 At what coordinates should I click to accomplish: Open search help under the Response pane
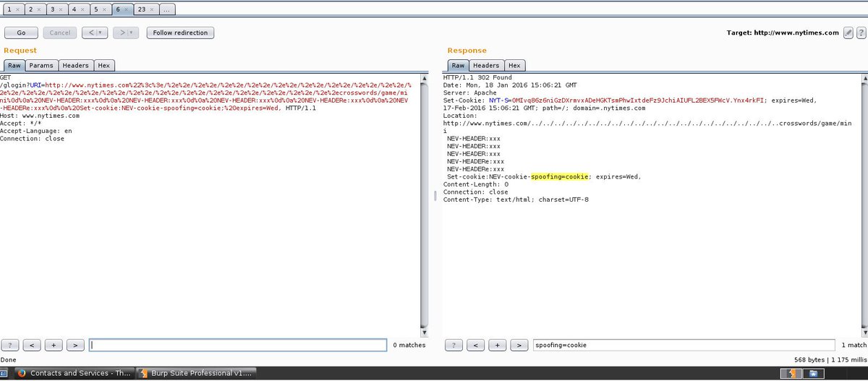tap(454, 346)
